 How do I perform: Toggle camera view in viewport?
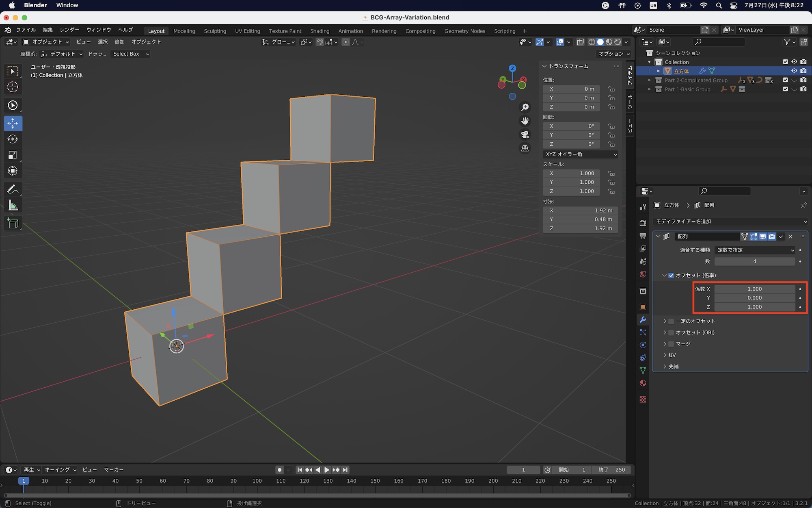tap(525, 135)
